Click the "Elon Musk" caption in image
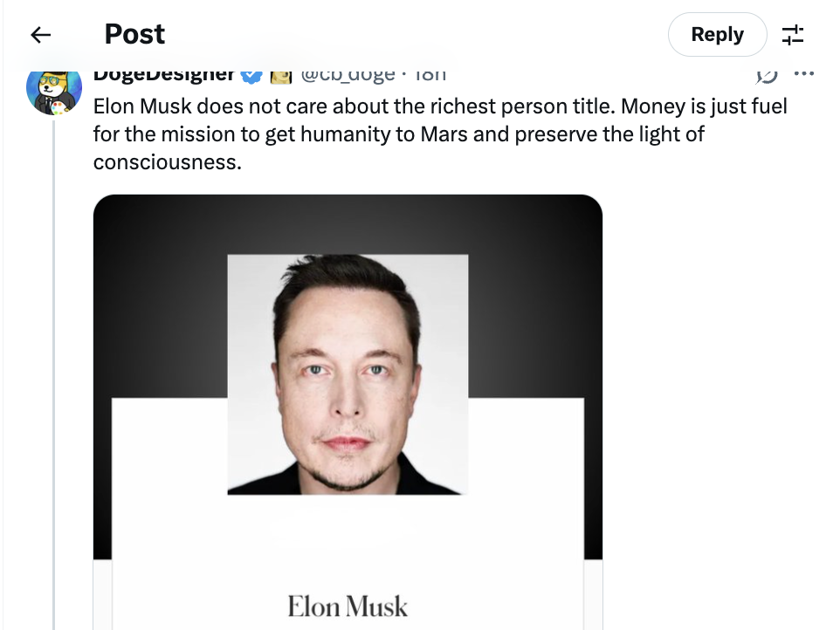The image size is (840, 630). tap(348, 606)
